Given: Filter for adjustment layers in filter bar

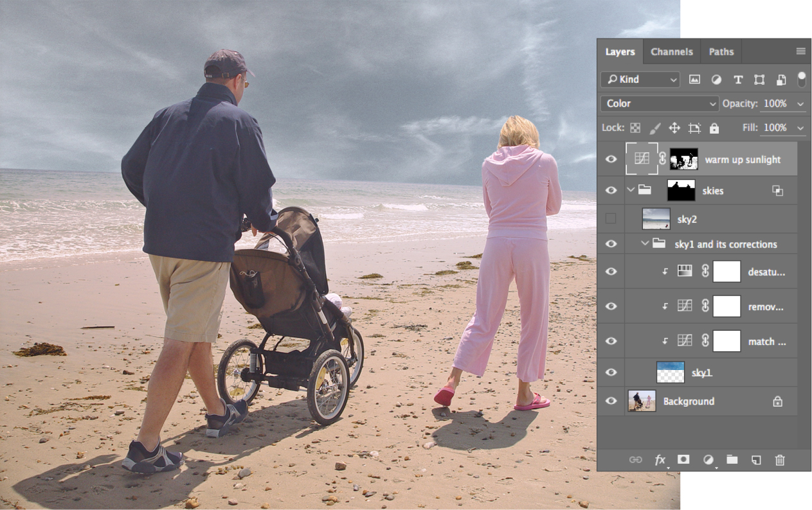Looking at the screenshot, I should point(716,79).
